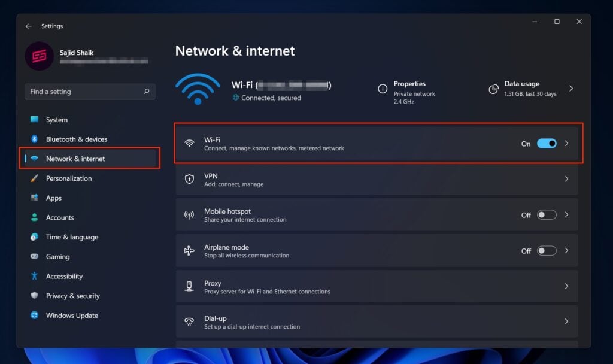The height and width of the screenshot is (364, 613).
Task: Expand Data usage with its chevron
Action: (x=571, y=89)
